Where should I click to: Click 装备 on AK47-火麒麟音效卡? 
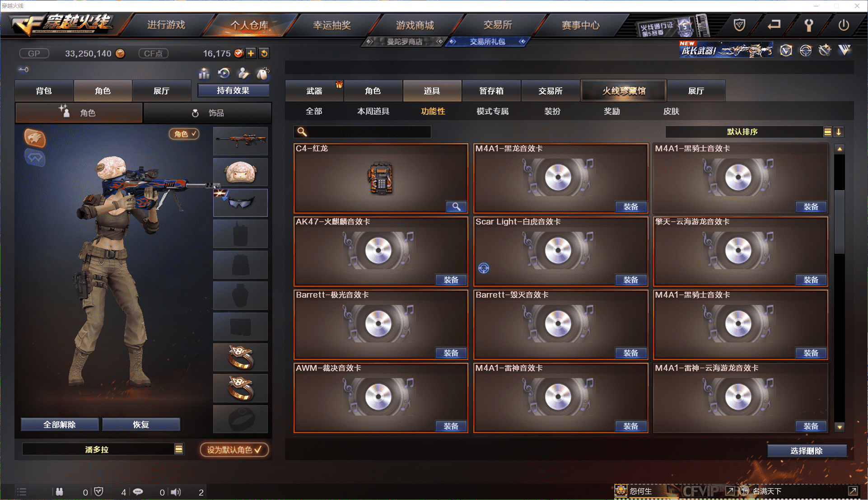click(451, 280)
